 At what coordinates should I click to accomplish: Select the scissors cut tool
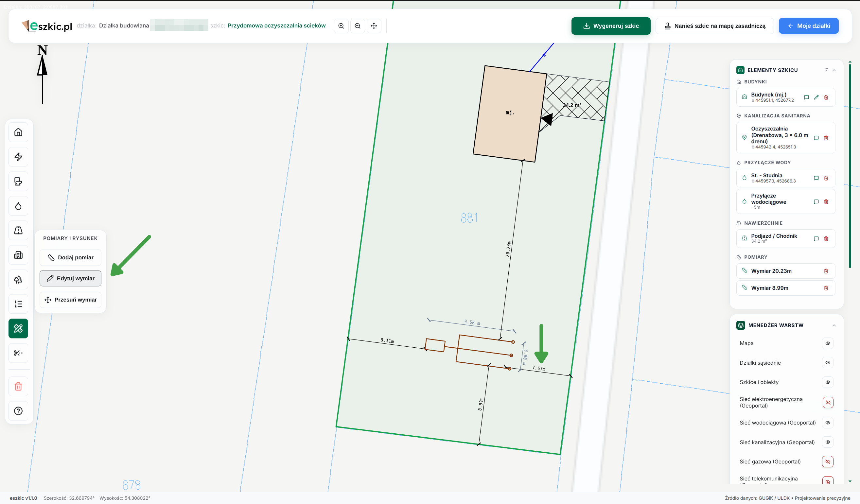pos(18,353)
